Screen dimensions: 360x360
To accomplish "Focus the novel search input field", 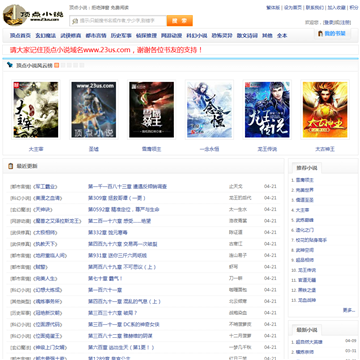I will pos(118,21).
